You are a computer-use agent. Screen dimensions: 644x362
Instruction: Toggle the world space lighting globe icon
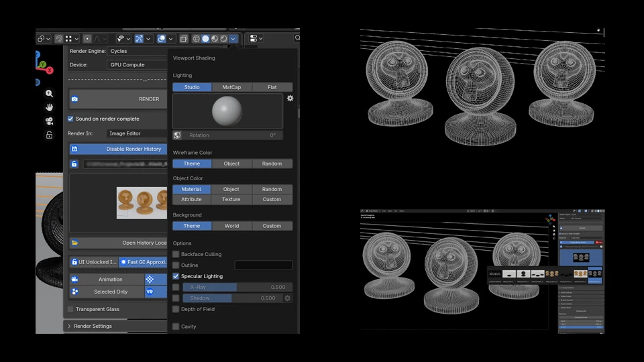pyautogui.click(x=177, y=135)
